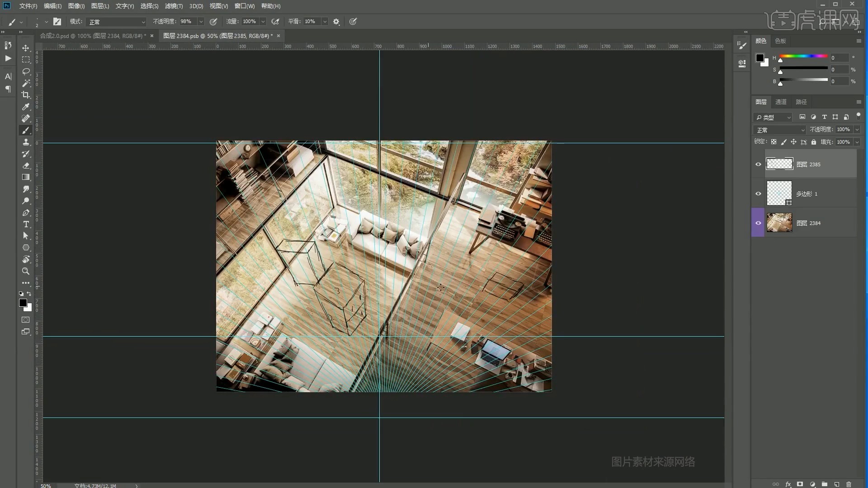The image size is (868, 488).
Task: Change the screen mode
Action: [x=26, y=332]
